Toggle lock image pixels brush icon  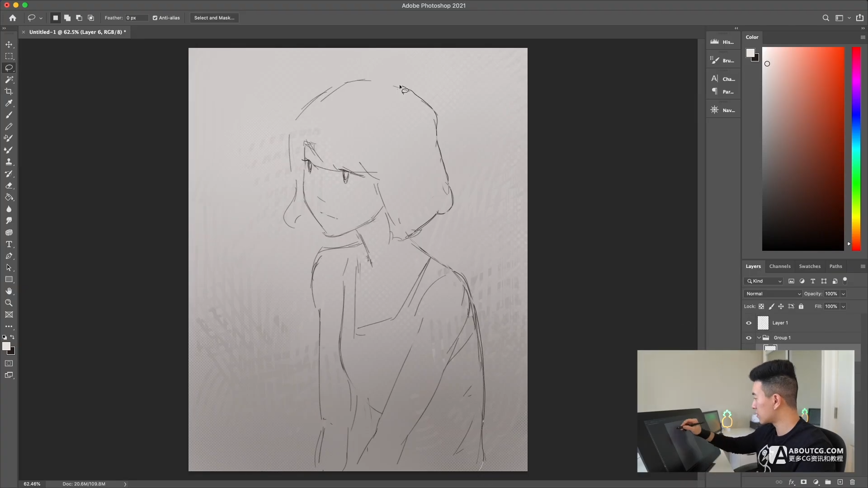click(771, 306)
